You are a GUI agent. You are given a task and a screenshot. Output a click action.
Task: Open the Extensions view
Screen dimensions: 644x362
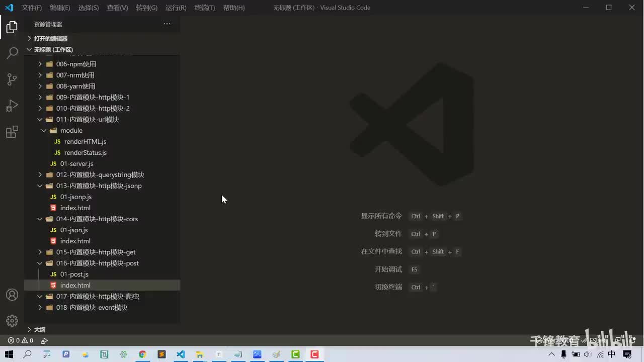pos(12,132)
